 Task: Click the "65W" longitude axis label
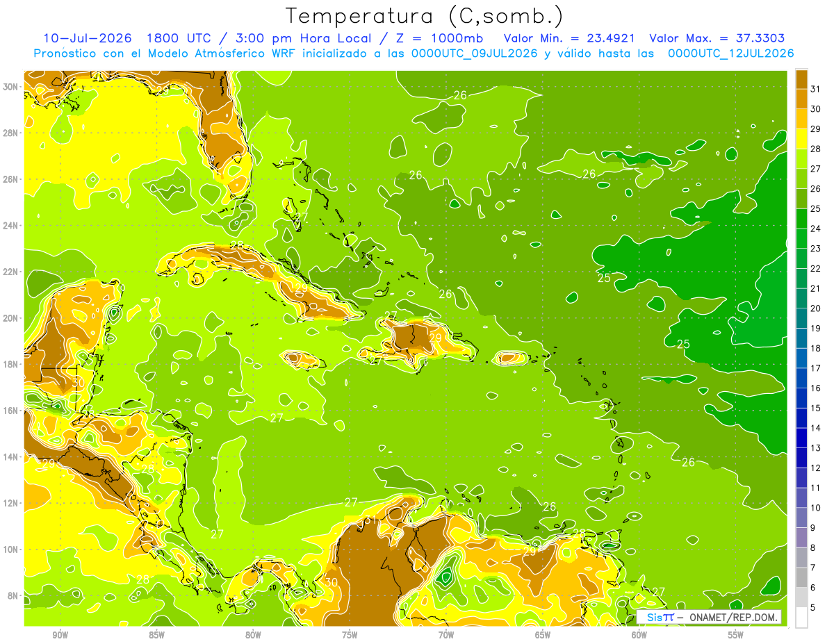pos(543,635)
